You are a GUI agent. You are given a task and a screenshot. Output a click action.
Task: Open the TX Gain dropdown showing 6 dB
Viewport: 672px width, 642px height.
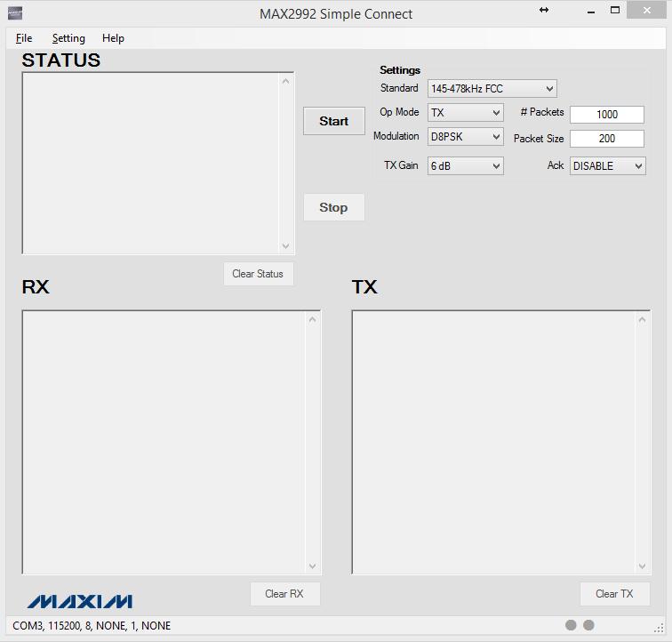click(466, 166)
